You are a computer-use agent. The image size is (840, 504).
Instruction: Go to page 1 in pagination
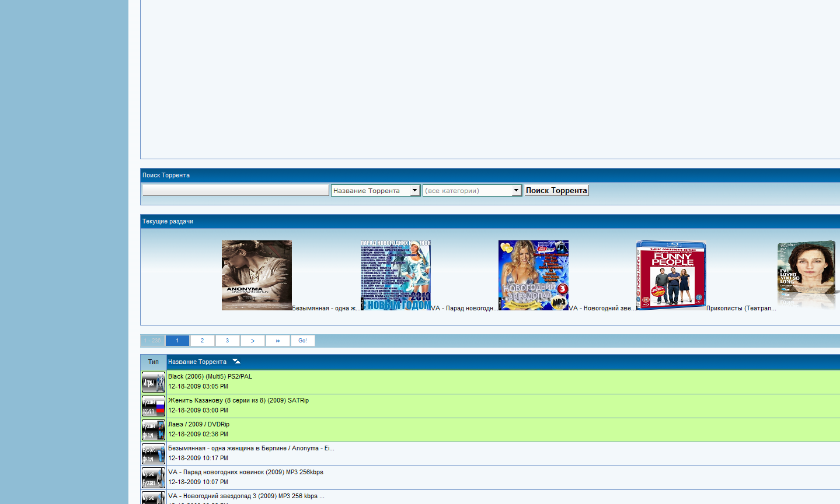177,341
